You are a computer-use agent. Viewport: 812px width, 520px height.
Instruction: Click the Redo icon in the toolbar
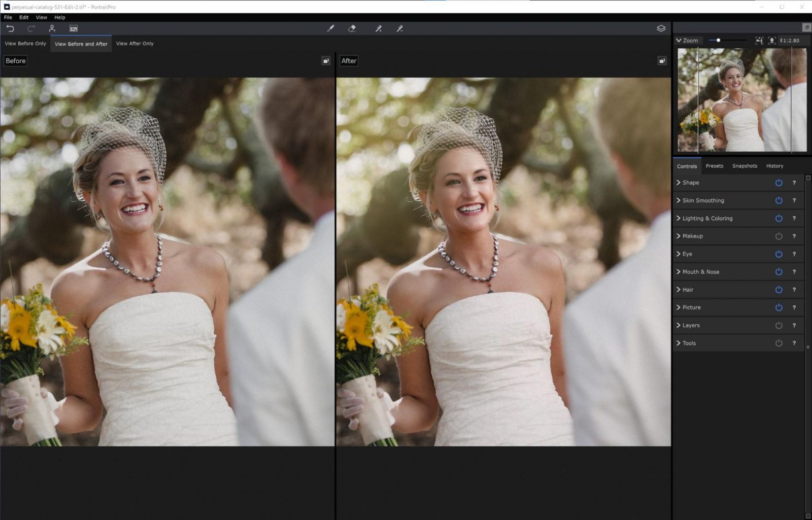31,28
